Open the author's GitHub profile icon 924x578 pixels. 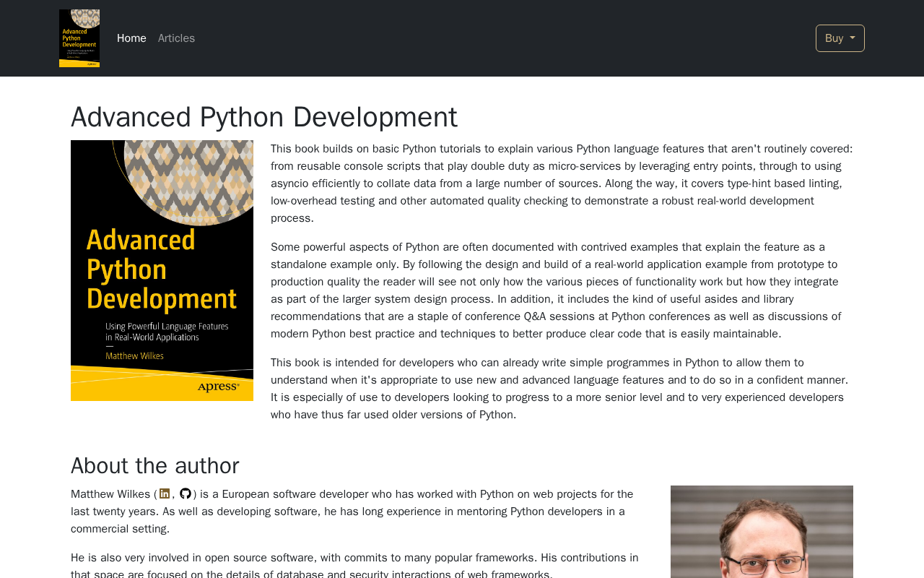(x=186, y=493)
